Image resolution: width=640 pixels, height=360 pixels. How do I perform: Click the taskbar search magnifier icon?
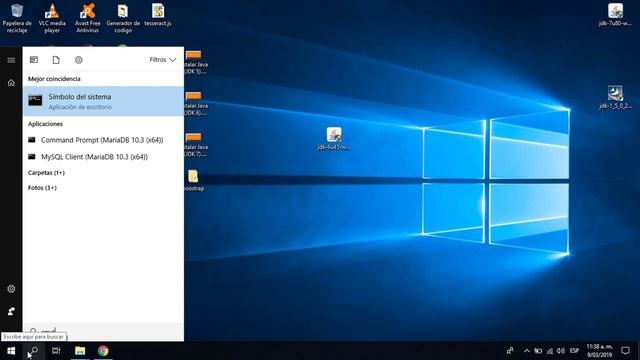(x=33, y=351)
